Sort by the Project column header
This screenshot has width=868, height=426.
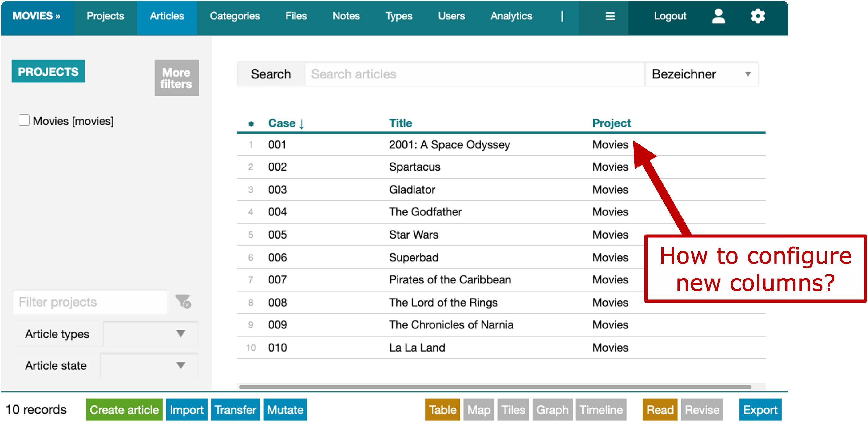tap(611, 123)
